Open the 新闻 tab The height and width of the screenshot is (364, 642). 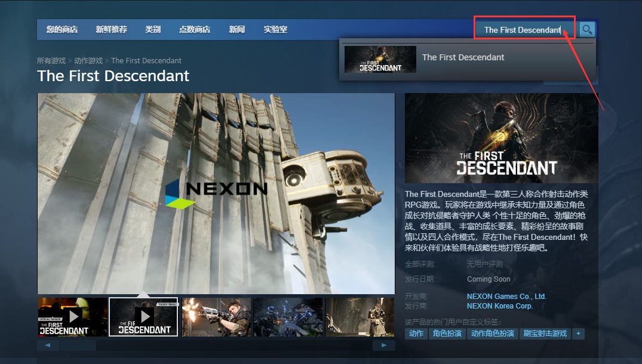coord(236,29)
